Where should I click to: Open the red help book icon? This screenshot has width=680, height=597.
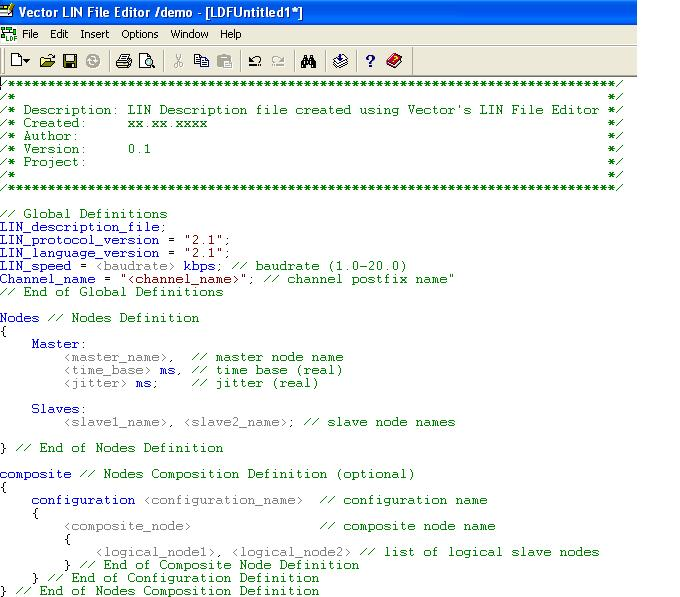393,61
